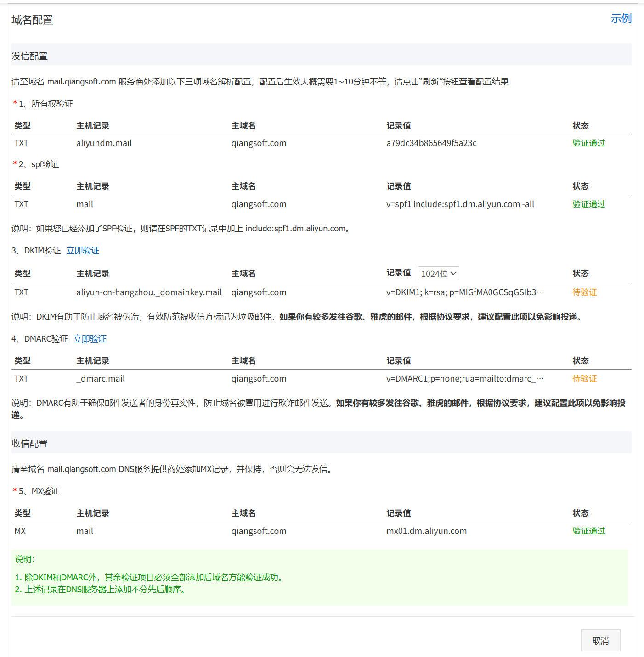The width and height of the screenshot is (644, 657).
Task: Click 验证通过 status in the spf row
Action: 588,204
